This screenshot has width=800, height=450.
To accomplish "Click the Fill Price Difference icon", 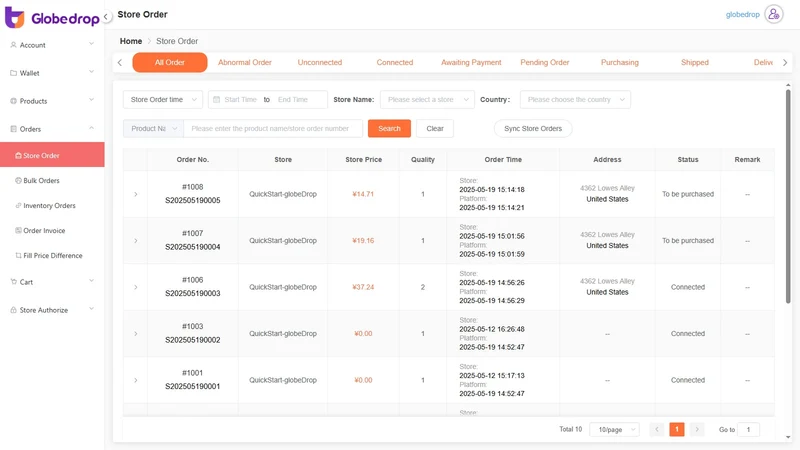I will point(18,256).
